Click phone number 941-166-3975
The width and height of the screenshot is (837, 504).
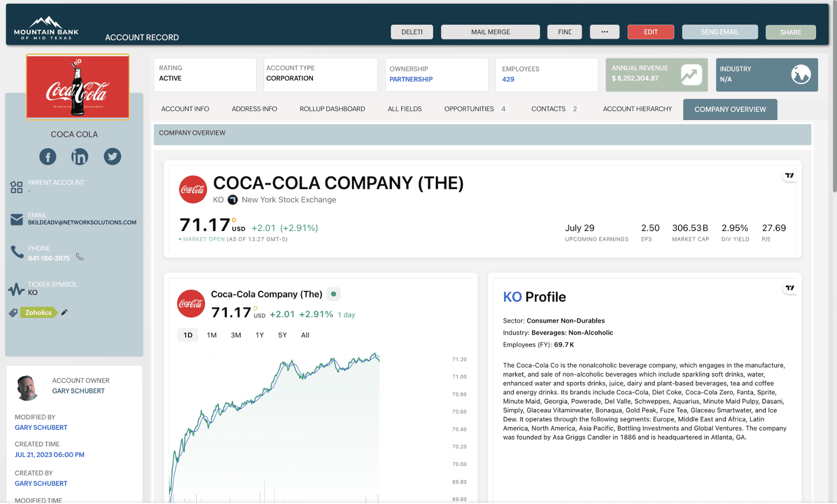pyautogui.click(x=49, y=258)
